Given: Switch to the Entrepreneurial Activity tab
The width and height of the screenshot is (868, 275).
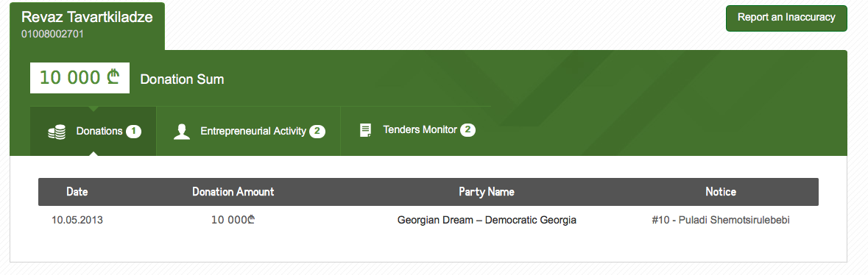Looking at the screenshot, I should [x=249, y=131].
